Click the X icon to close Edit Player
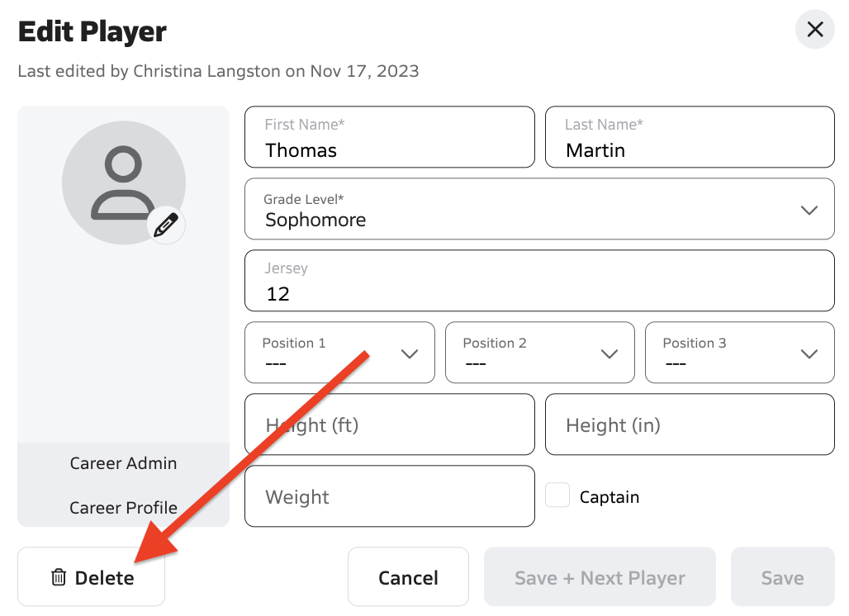The height and width of the screenshot is (616, 849). (814, 29)
